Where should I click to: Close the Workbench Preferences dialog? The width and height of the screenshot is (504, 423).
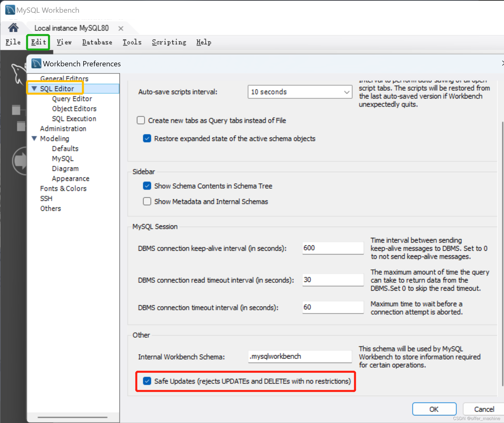coord(502,63)
